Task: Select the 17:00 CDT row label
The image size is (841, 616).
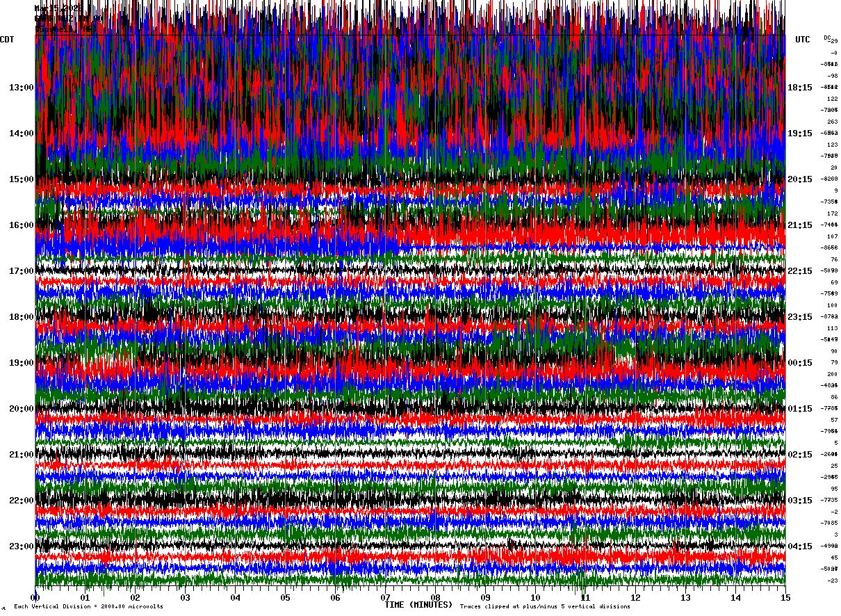Action: 22,271
